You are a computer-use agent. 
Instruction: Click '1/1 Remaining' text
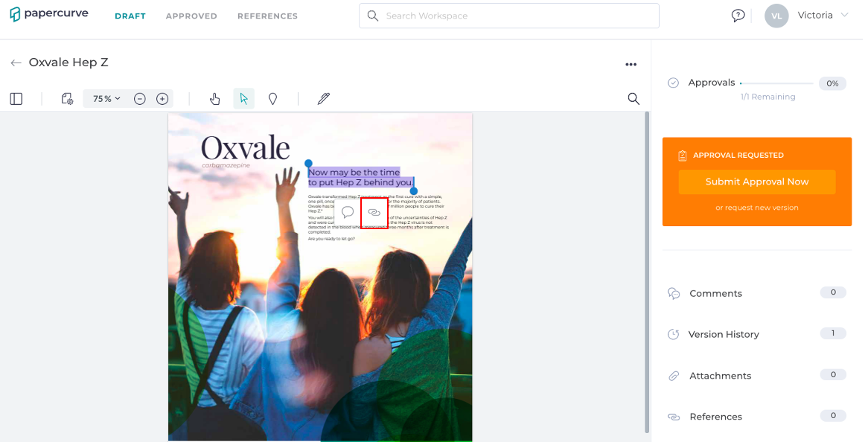pos(768,97)
